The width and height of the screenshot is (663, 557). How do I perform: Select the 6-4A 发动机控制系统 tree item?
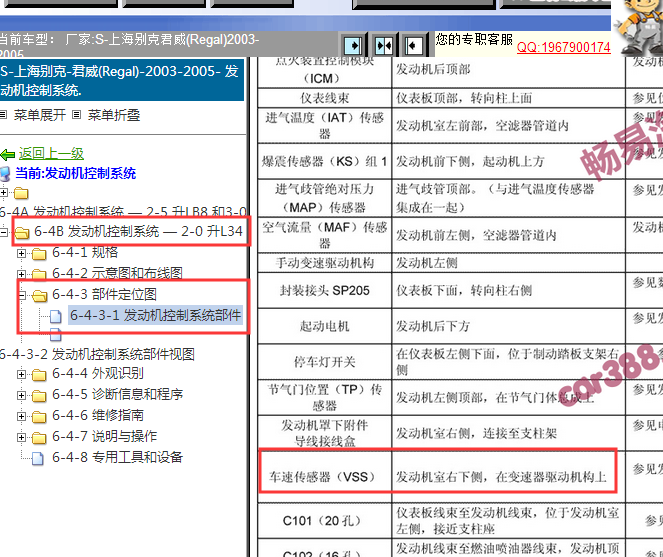(x=123, y=211)
